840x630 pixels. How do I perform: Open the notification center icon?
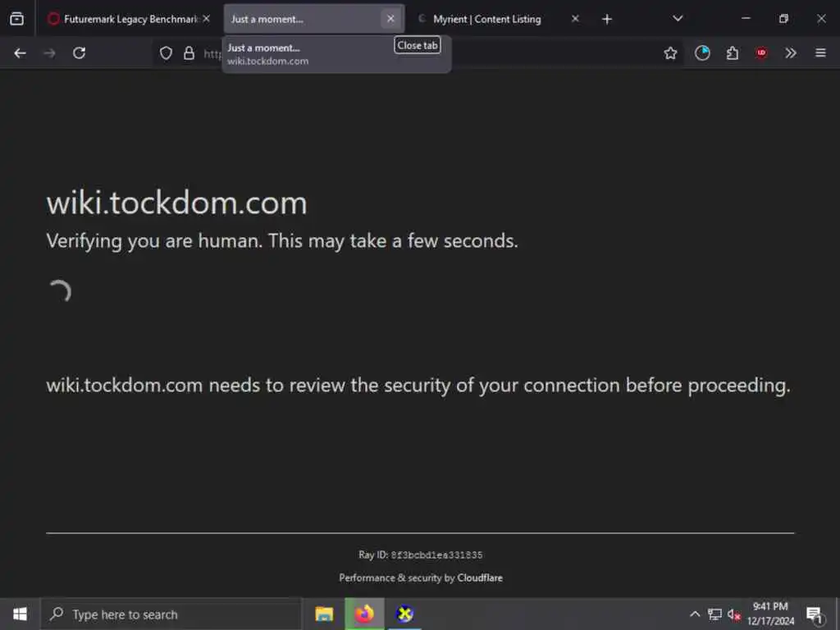pos(815,614)
